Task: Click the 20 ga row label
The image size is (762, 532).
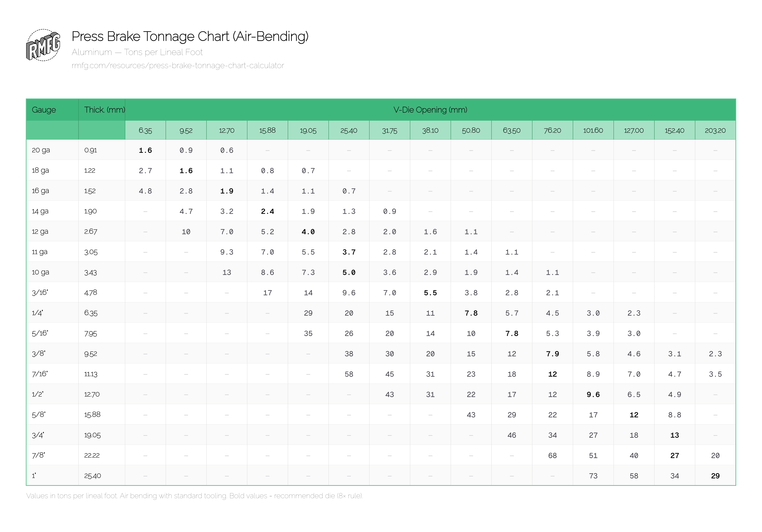Action: [41, 150]
